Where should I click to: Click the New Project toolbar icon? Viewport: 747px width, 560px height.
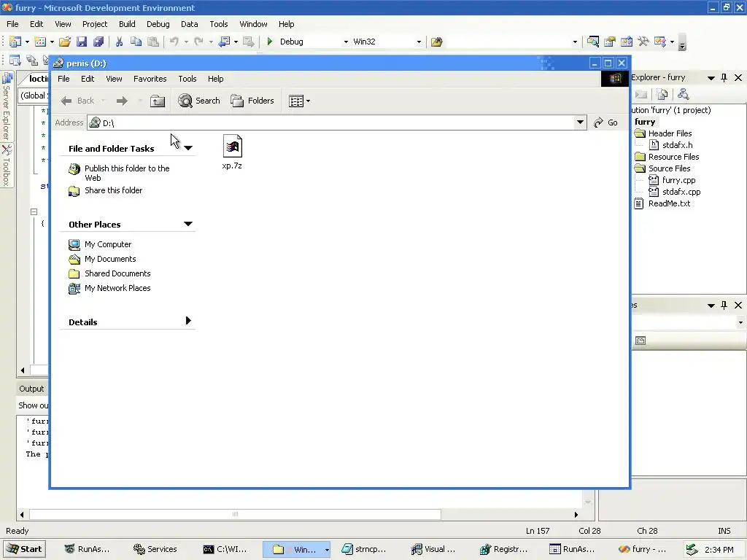tap(15, 42)
